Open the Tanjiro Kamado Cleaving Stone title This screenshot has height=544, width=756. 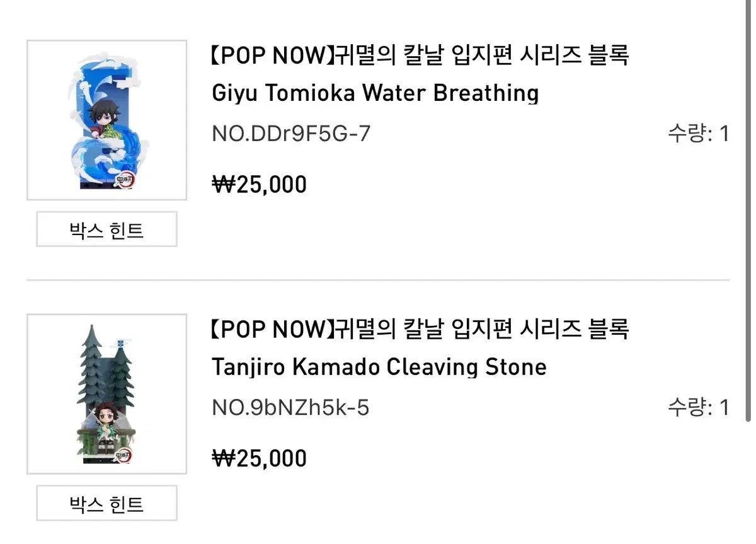pos(379,367)
